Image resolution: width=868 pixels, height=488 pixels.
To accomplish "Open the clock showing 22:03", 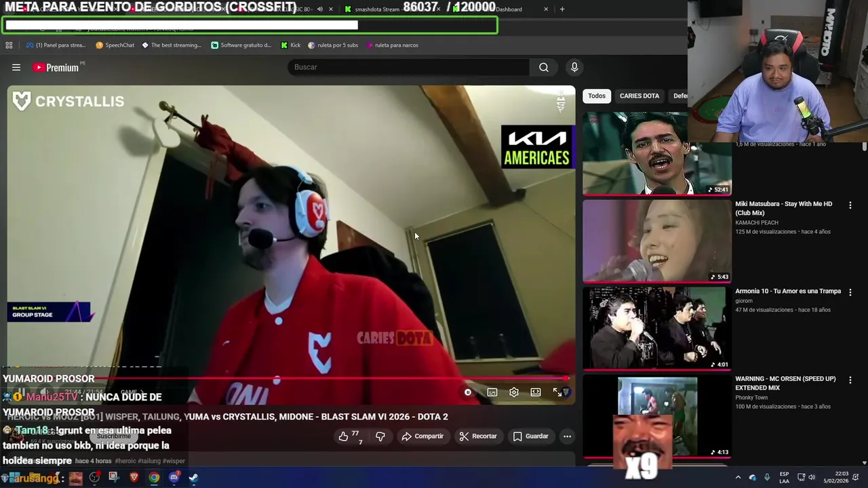I will [836, 478].
